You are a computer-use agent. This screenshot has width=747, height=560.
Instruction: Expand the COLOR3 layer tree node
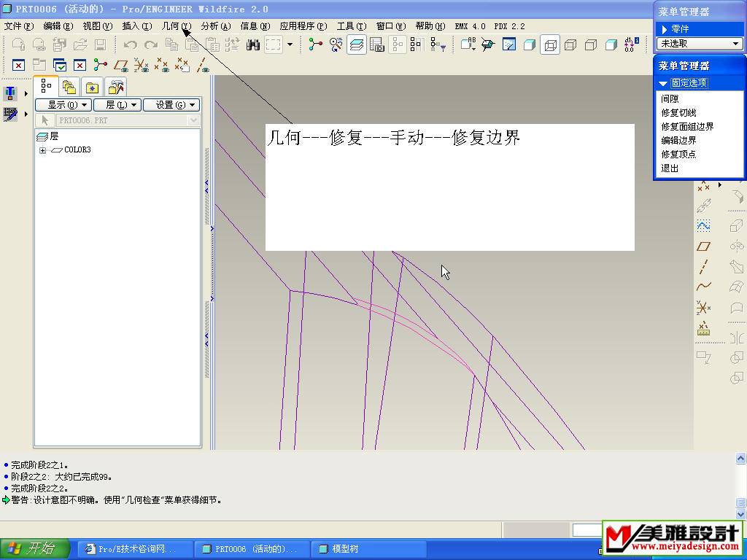[x=43, y=150]
